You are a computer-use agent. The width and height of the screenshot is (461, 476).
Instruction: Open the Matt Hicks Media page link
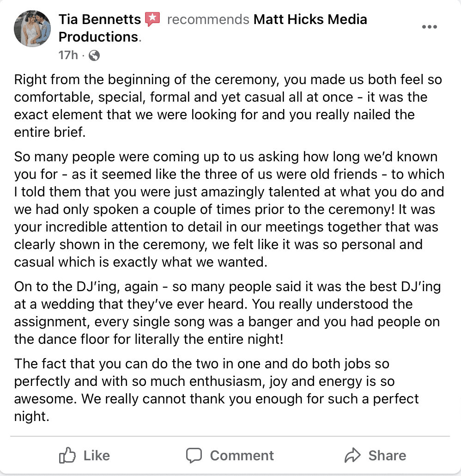click(x=309, y=19)
